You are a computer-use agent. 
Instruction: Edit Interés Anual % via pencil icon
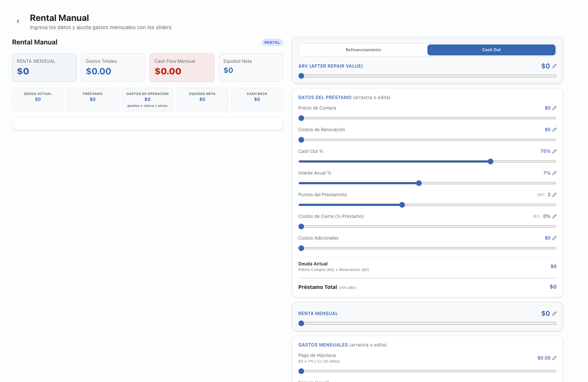pyautogui.click(x=554, y=173)
